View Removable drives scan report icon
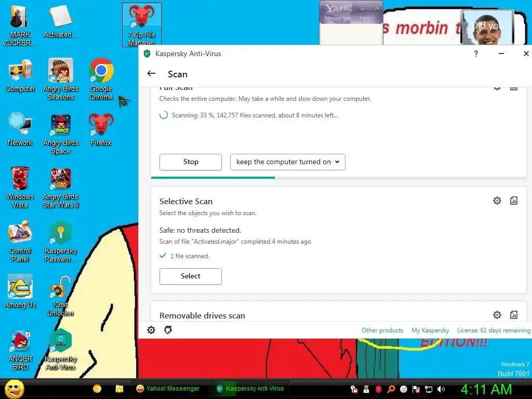This screenshot has height=399, width=532. pos(514,315)
